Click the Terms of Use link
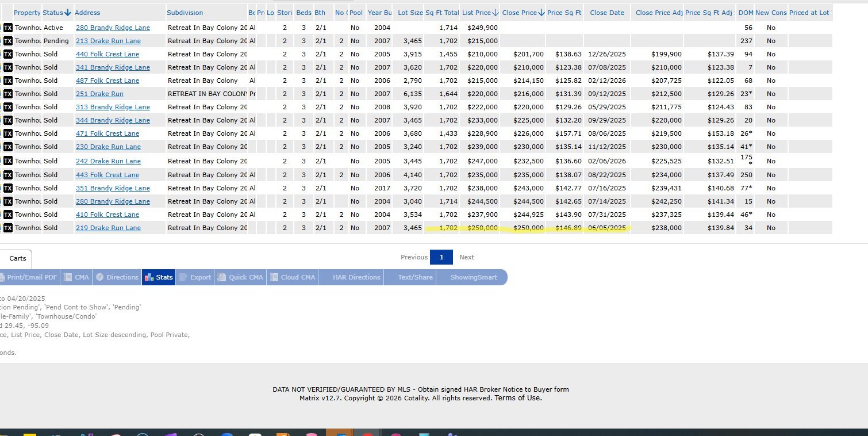The image size is (868, 436). point(518,398)
